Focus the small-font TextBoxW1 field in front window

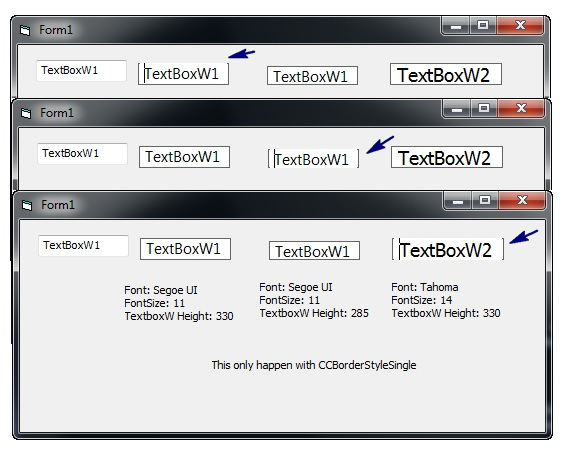click(83, 246)
